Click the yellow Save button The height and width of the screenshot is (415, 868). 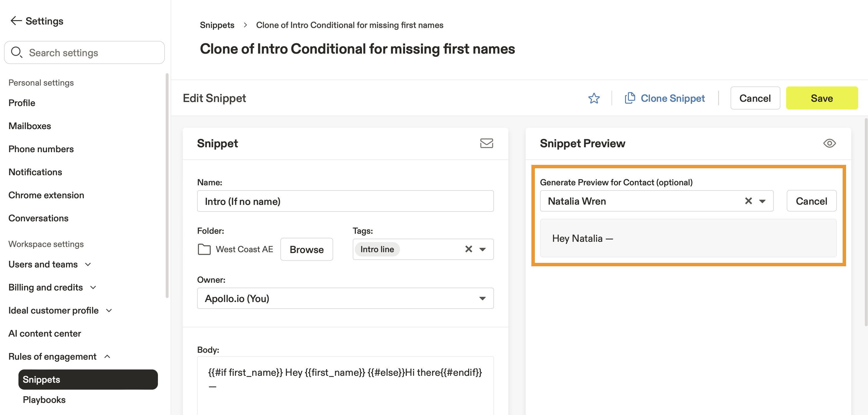822,98
